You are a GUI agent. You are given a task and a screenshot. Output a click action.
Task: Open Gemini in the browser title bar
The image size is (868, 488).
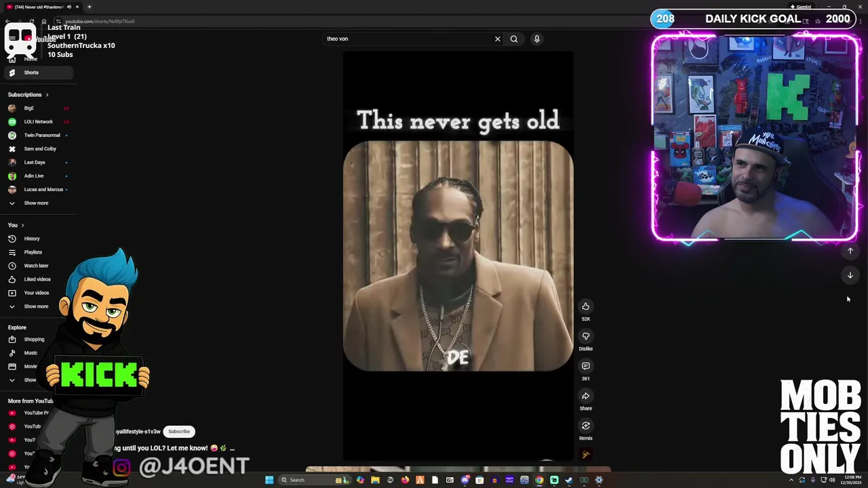coord(800,7)
